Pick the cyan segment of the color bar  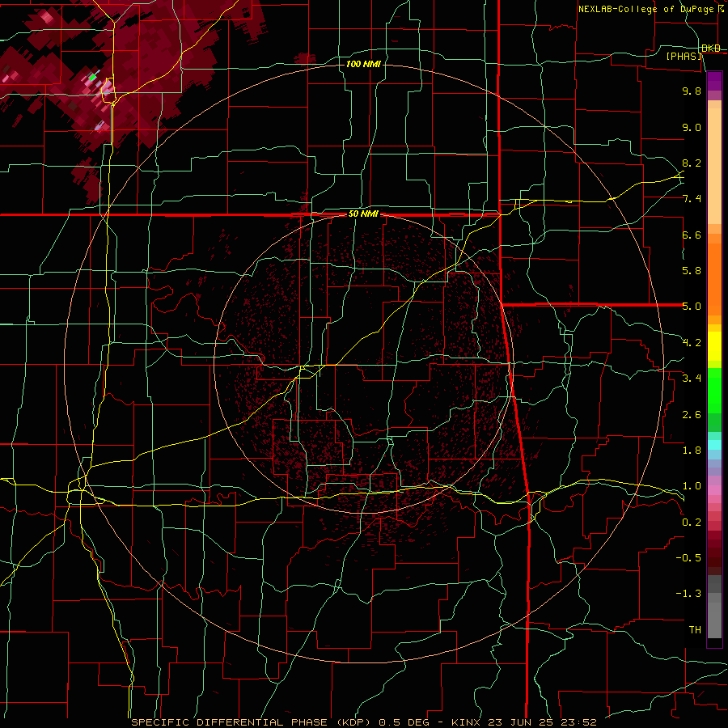click(714, 445)
